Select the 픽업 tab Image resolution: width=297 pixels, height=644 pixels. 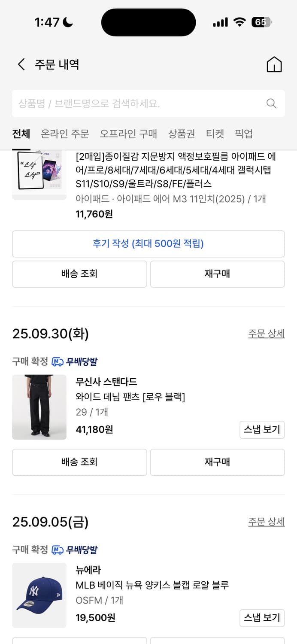[x=244, y=134]
